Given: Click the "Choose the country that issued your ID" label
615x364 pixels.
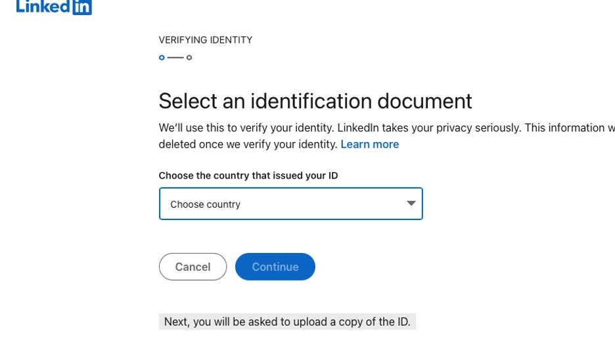Looking at the screenshot, I should (x=248, y=175).
